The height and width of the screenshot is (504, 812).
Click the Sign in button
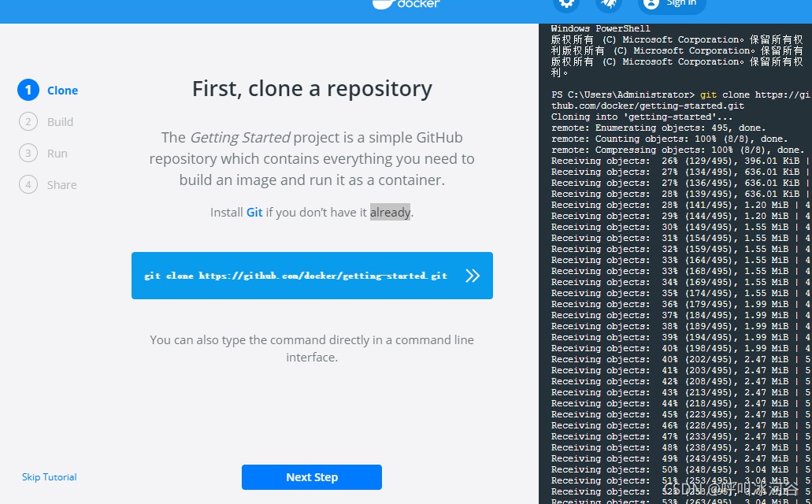[x=672, y=4]
